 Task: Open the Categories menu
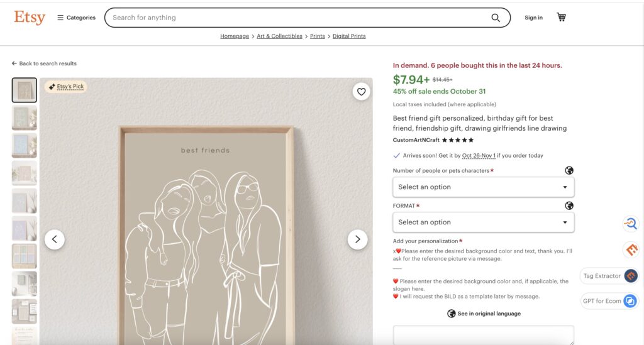tap(77, 18)
